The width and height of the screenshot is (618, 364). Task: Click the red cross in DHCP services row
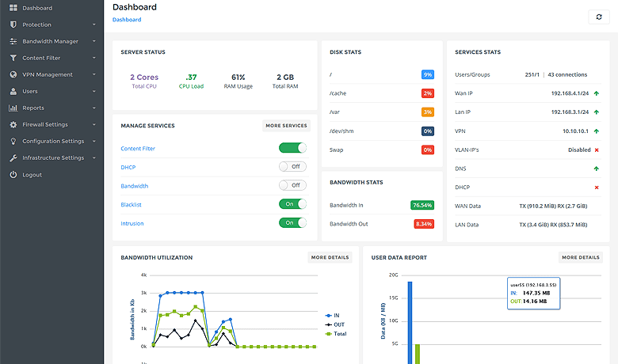597,188
